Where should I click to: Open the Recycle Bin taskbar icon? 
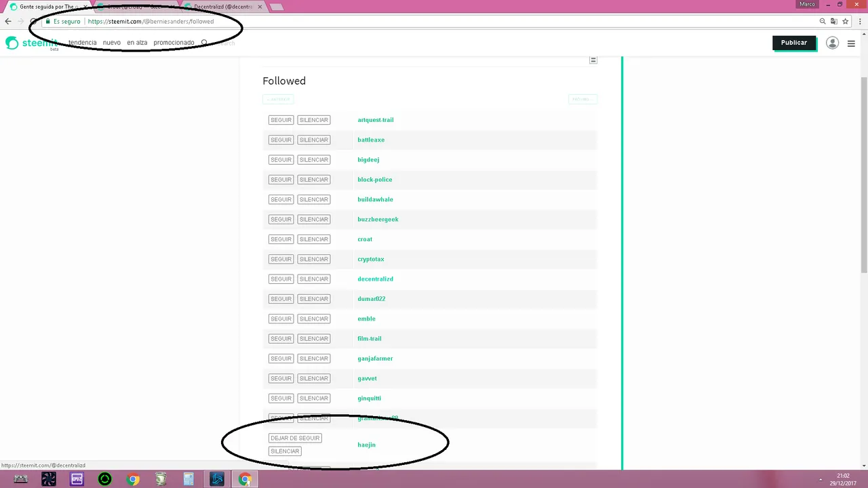click(161, 479)
